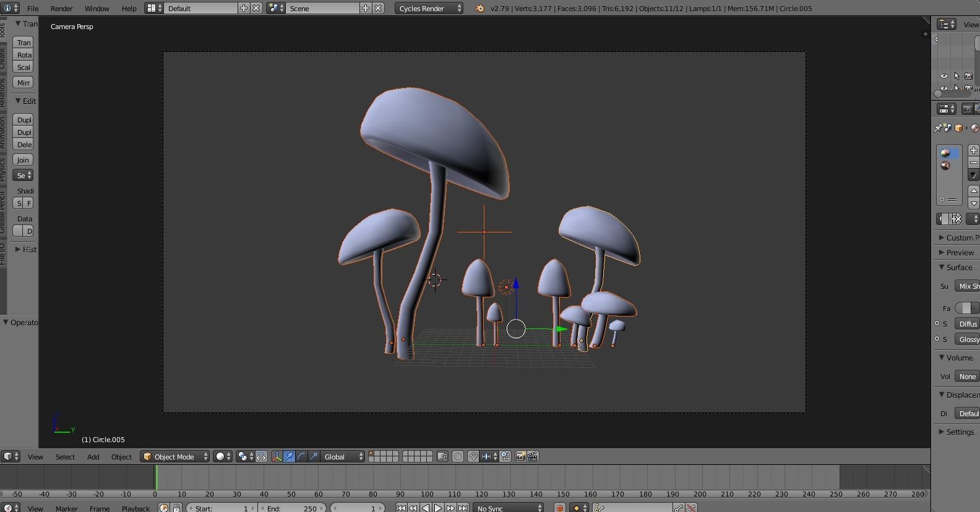Screen dimensions: 980x512
Task: Open the scene browse icon
Action: (276, 8)
